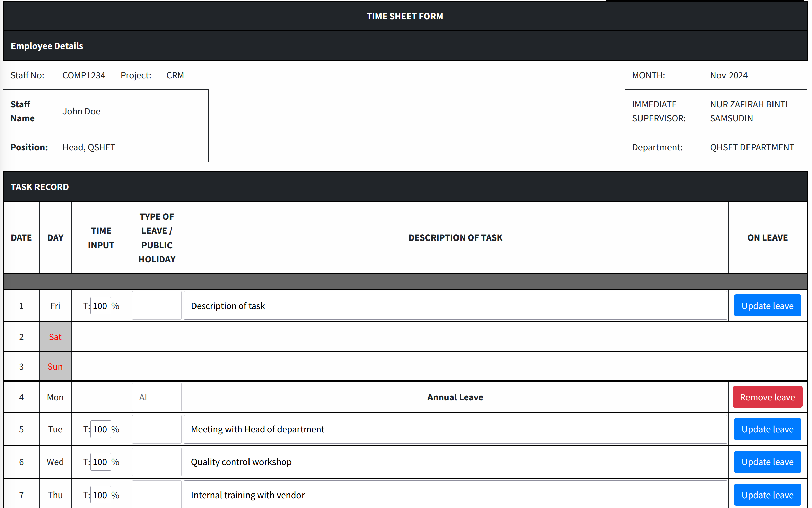
Task: Focus time percentage input for Friday
Action: tap(101, 306)
